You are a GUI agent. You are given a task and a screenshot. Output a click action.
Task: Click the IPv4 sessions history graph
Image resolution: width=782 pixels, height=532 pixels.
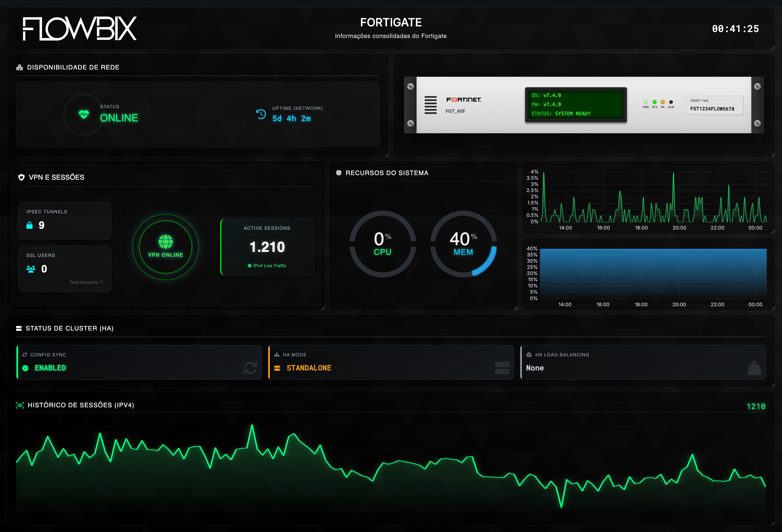391,468
